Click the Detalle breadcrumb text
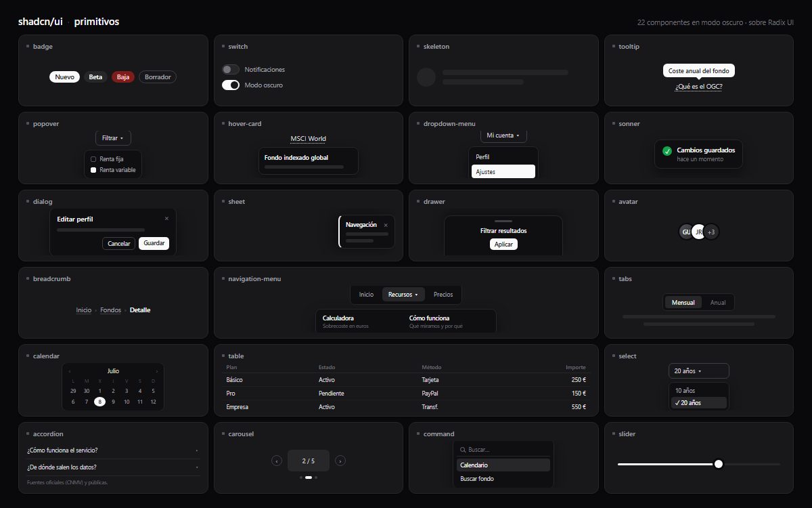 pos(140,310)
